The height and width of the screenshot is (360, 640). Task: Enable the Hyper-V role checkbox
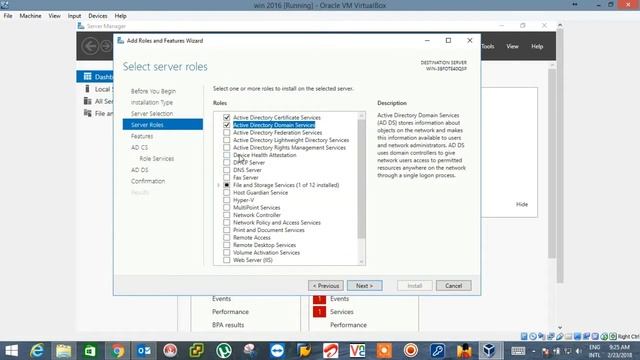tap(227, 200)
